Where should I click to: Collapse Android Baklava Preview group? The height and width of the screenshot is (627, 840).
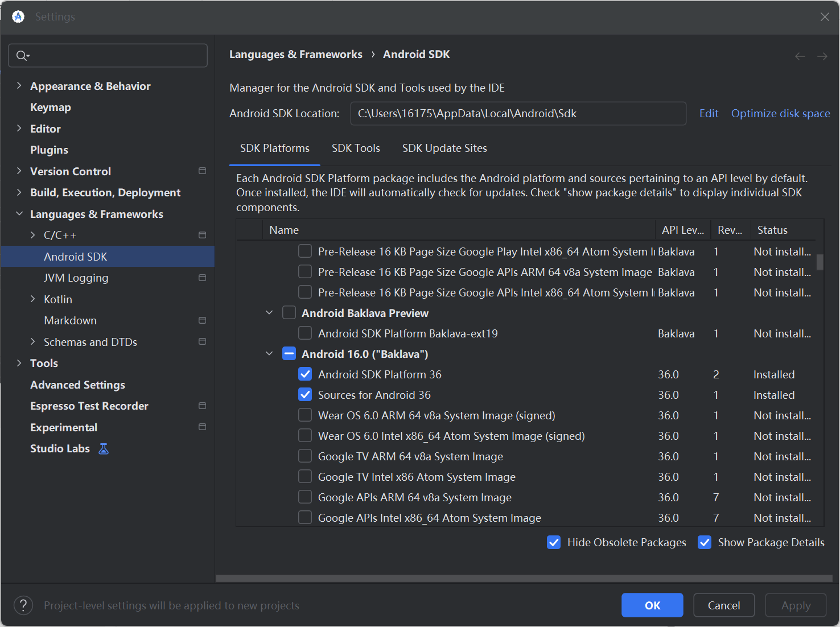point(269,313)
